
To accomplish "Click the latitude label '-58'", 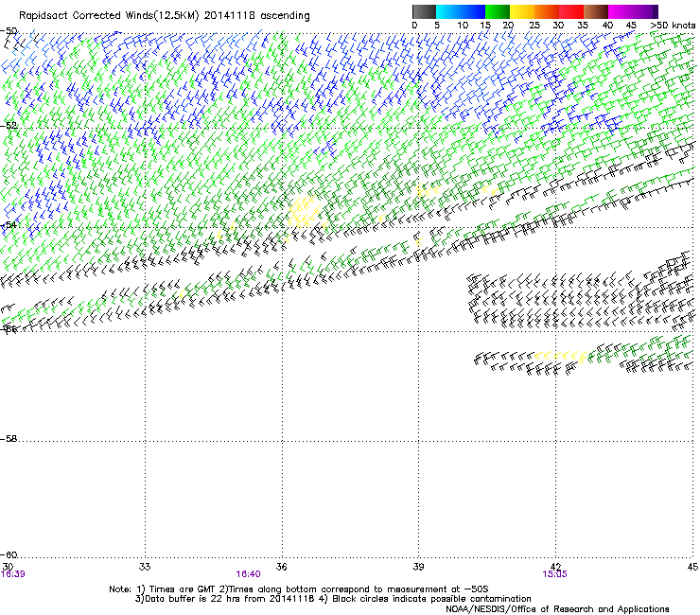I will pos(9,439).
